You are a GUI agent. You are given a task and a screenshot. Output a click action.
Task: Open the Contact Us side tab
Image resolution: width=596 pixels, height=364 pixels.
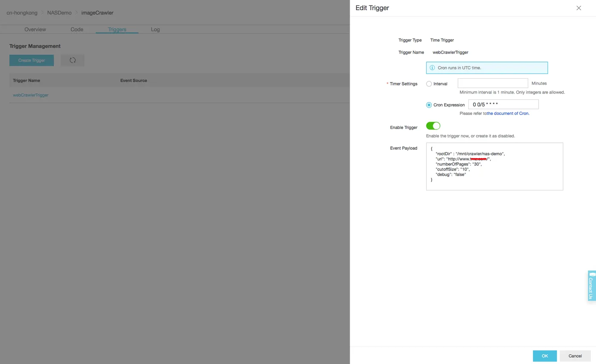click(x=592, y=286)
